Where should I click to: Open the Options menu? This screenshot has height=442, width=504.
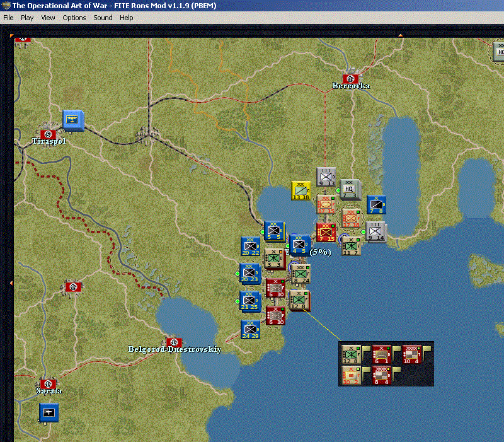point(74,18)
